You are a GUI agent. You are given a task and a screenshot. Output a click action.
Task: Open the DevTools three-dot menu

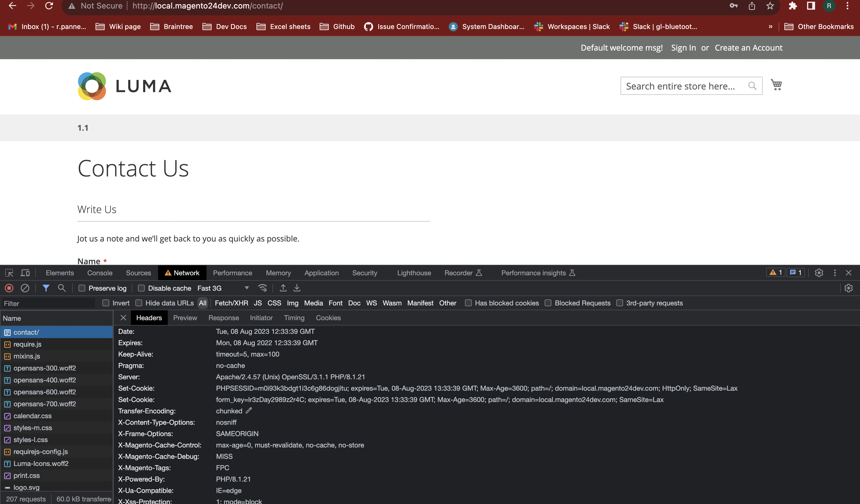click(835, 272)
